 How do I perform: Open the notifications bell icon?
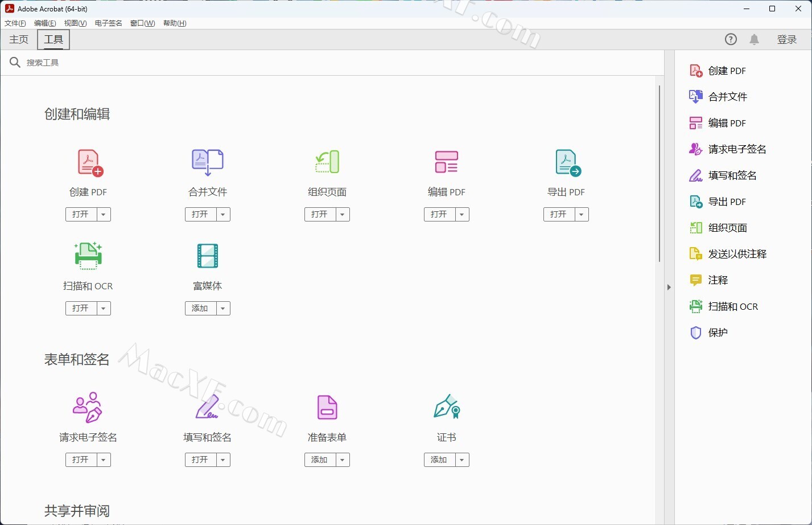[754, 39]
